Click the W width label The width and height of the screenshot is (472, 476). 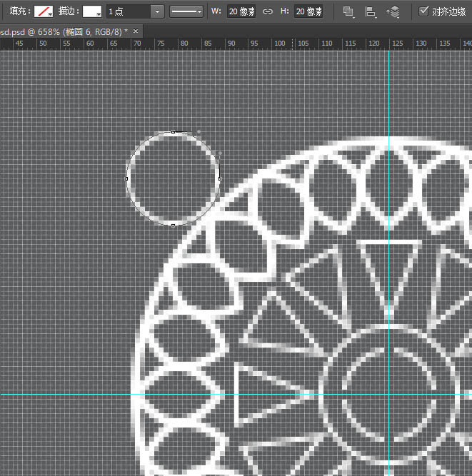point(216,11)
